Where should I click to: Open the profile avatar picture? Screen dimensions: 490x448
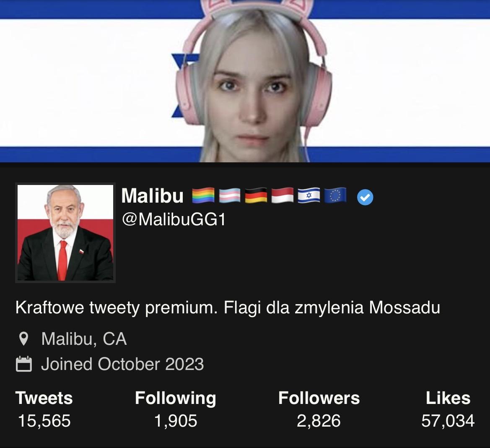(65, 232)
